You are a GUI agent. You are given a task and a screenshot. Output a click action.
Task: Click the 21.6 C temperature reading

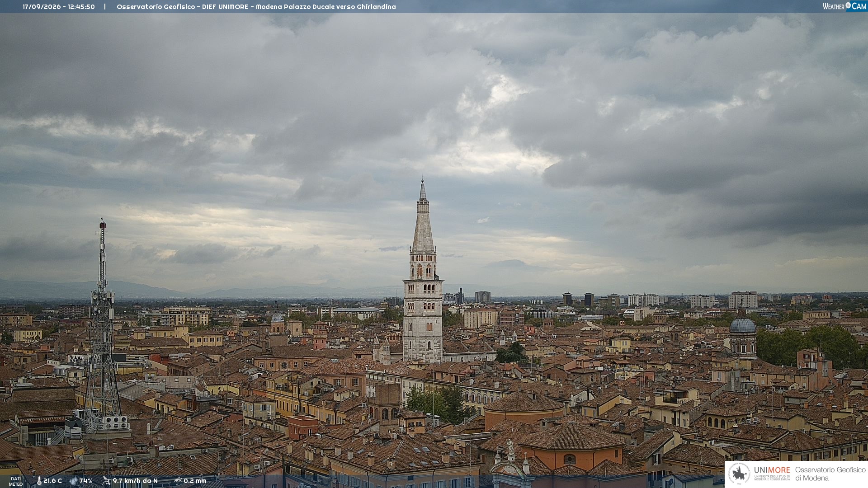coord(52,481)
